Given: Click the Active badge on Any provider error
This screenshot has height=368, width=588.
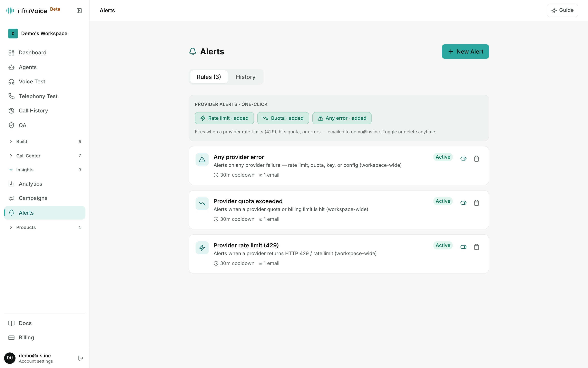Looking at the screenshot, I should tap(443, 157).
